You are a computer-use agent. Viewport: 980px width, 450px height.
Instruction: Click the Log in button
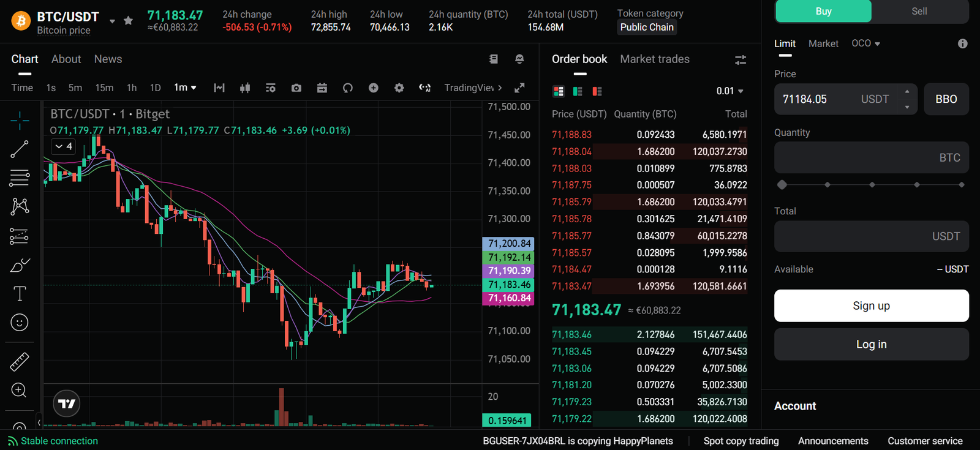coord(872,344)
